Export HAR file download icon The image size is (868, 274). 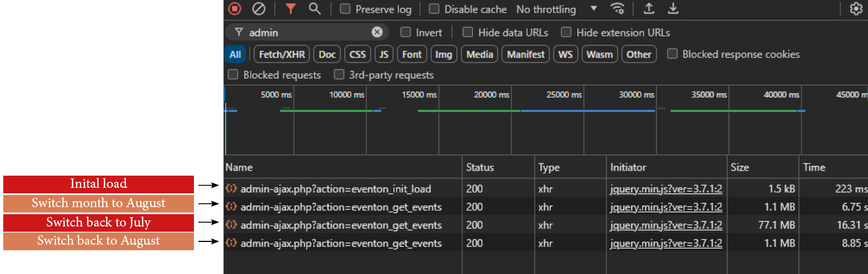(673, 9)
